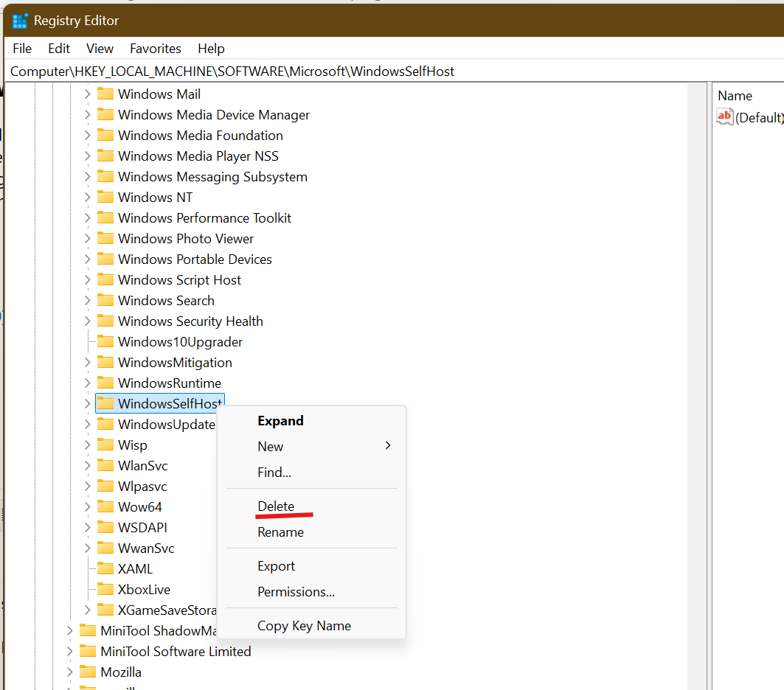The height and width of the screenshot is (690, 784).
Task: Click the tree pane vertical scrollbar
Action: pyautogui.click(x=696, y=386)
